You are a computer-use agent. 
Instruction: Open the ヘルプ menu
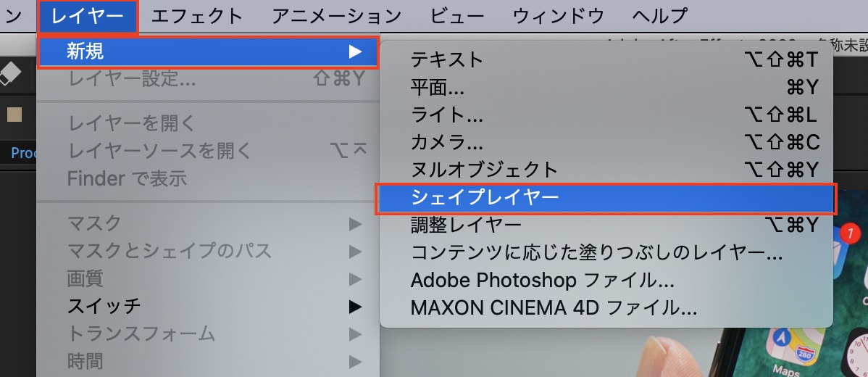(660, 16)
